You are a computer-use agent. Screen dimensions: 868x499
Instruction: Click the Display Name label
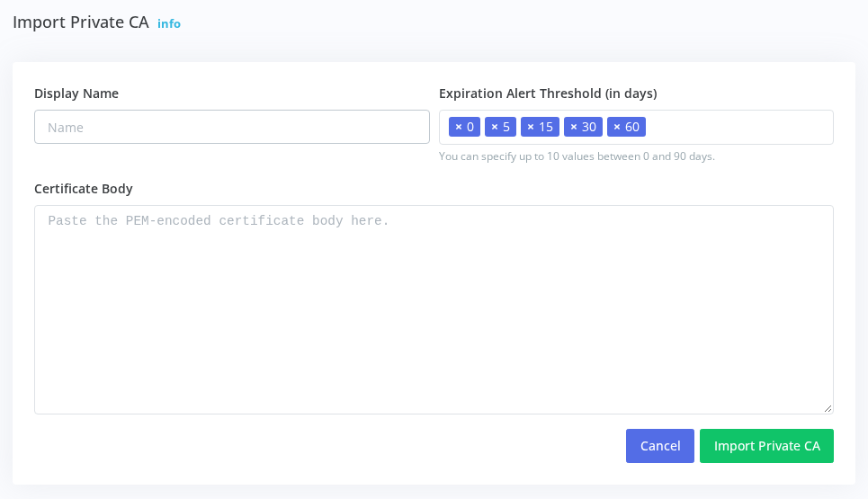(76, 94)
